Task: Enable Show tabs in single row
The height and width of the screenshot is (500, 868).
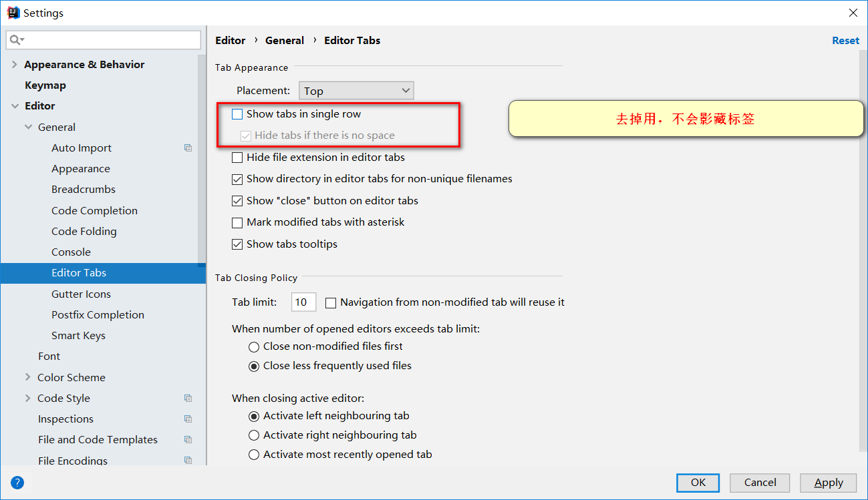Action: point(237,114)
